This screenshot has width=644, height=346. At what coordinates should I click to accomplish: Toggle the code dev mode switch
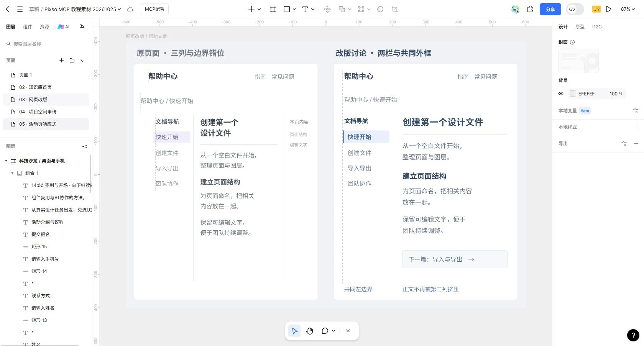tap(575, 9)
